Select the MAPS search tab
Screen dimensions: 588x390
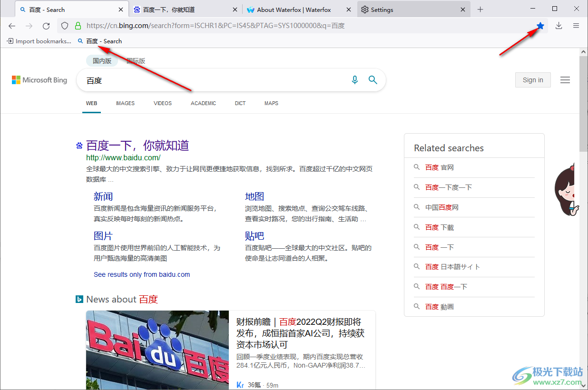[271, 103]
